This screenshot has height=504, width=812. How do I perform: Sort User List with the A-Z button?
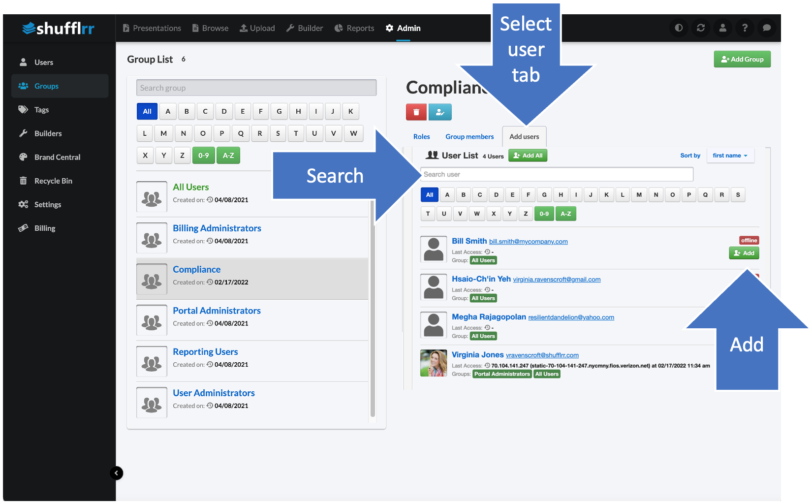click(566, 214)
